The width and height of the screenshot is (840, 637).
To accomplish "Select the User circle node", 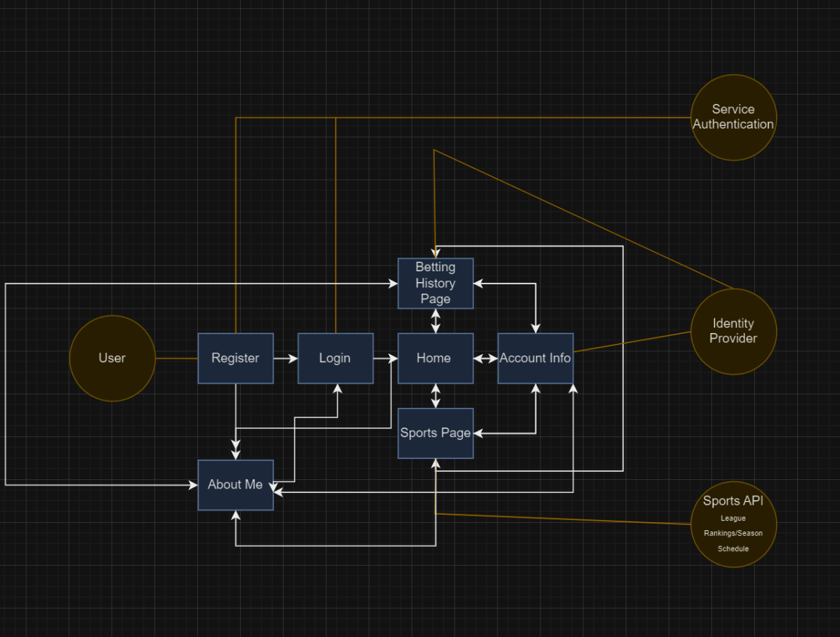I will pos(112,358).
